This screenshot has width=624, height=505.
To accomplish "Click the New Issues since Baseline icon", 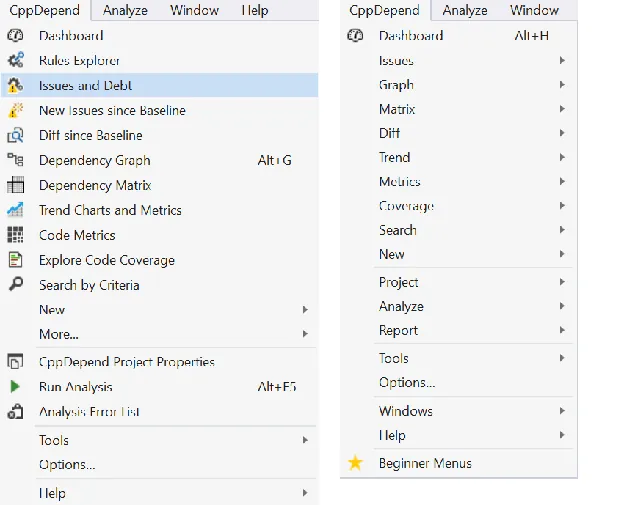I will (15, 110).
